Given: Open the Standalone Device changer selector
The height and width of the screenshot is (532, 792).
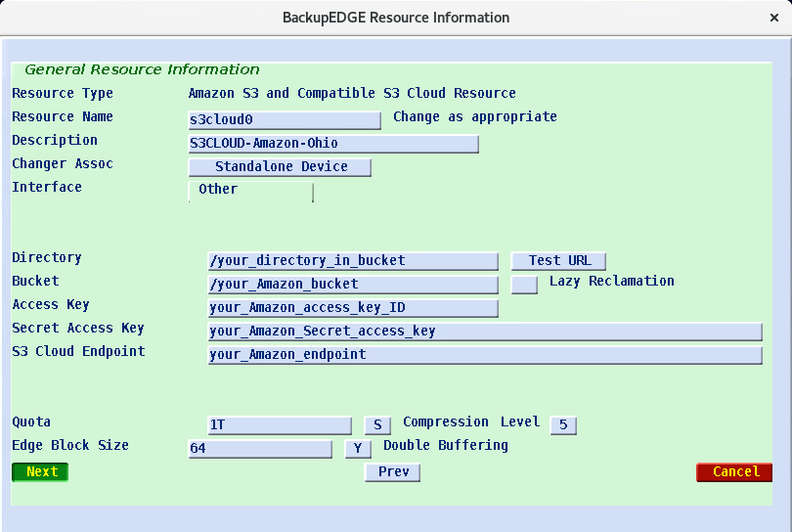Looking at the screenshot, I should click(x=280, y=166).
